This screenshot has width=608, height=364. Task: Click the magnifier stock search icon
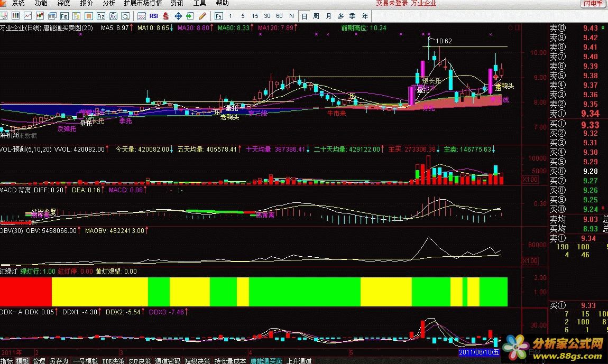[125, 16]
